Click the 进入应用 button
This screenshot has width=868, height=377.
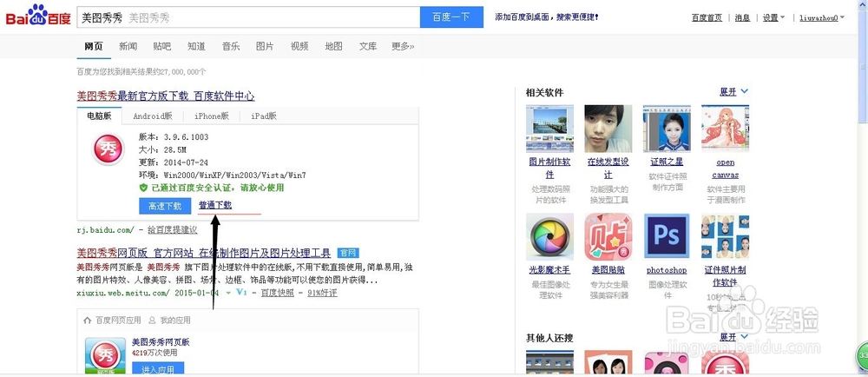point(158,369)
